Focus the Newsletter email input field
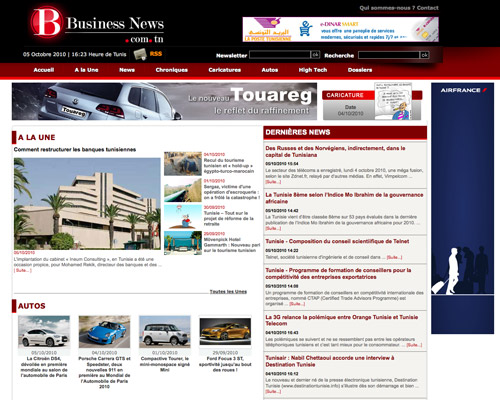The height and width of the screenshot is (400, 500). coord(280,55)
